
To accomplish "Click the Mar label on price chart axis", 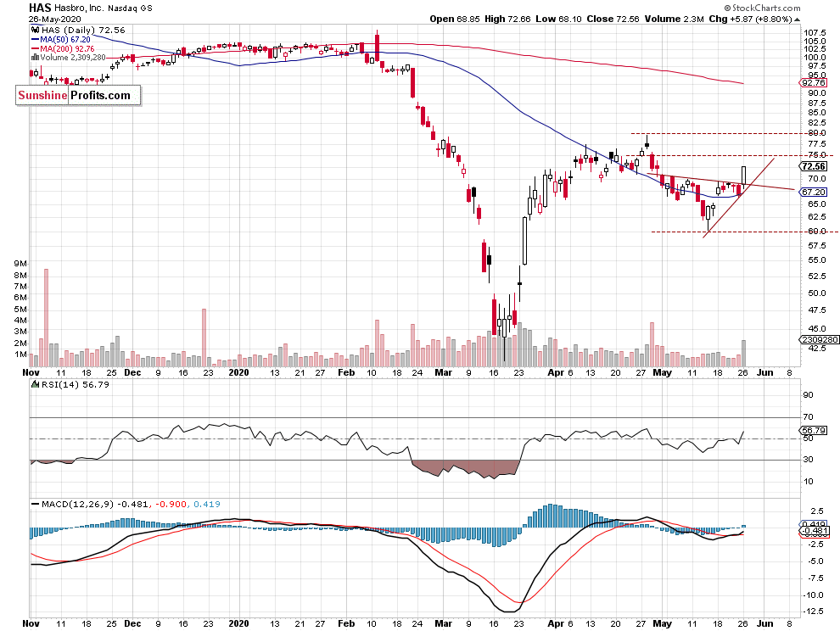I will coord(443,372).
